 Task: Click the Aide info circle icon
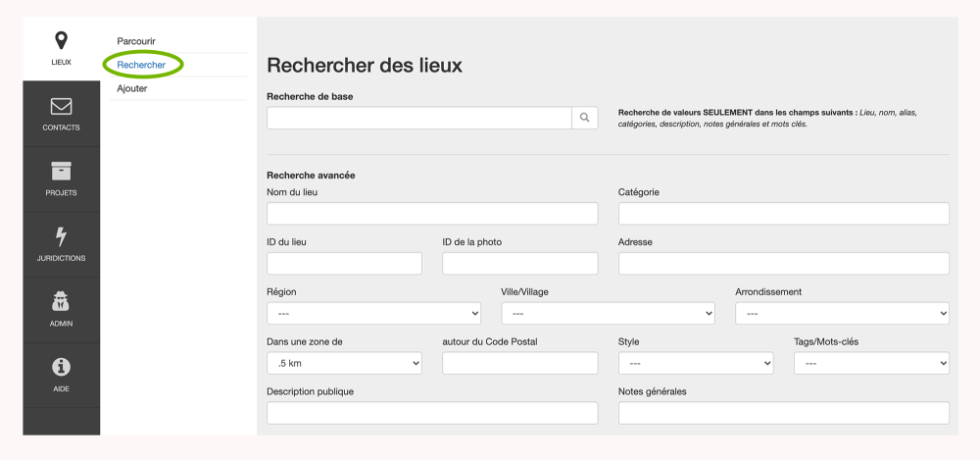[x=61, y=367]
